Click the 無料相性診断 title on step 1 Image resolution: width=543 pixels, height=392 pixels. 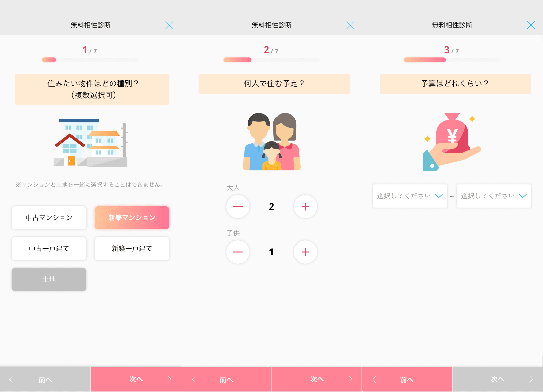click(91, 25)
